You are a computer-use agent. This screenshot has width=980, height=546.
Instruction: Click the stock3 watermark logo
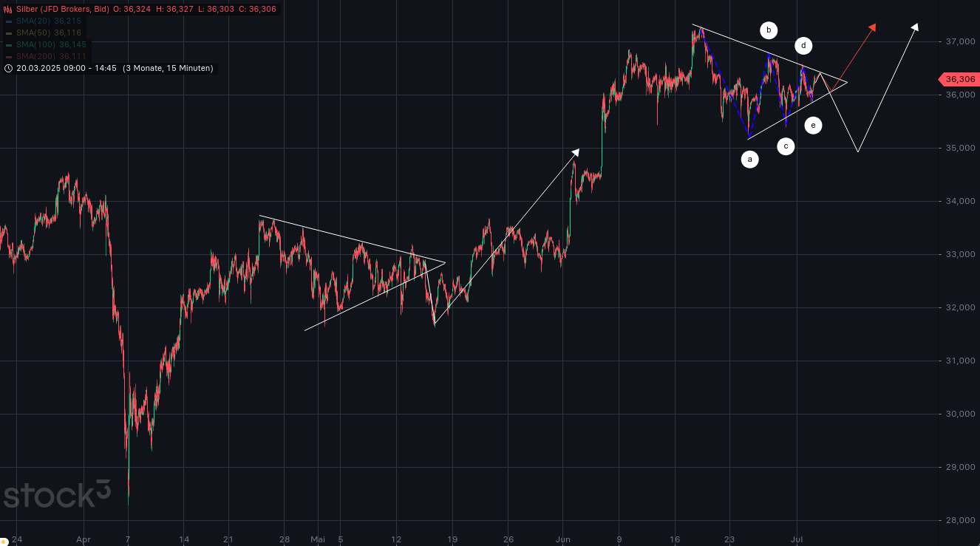[x=56, y=494]
